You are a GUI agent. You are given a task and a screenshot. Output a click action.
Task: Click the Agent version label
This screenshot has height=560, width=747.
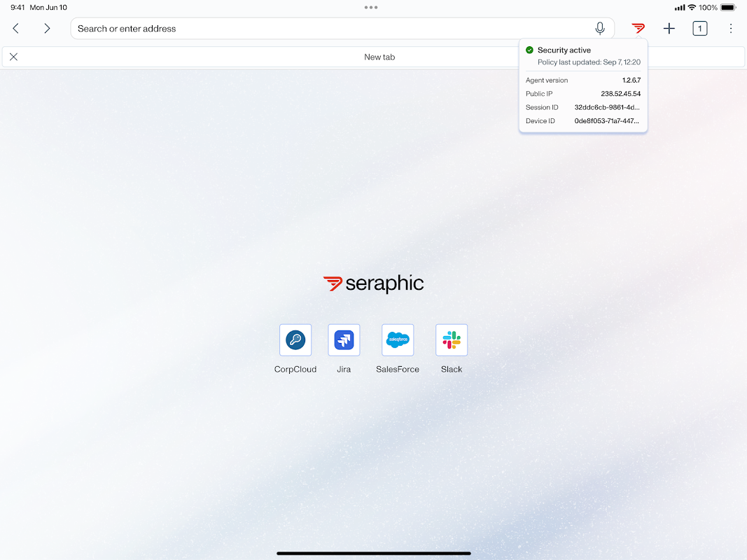(547, 80)
